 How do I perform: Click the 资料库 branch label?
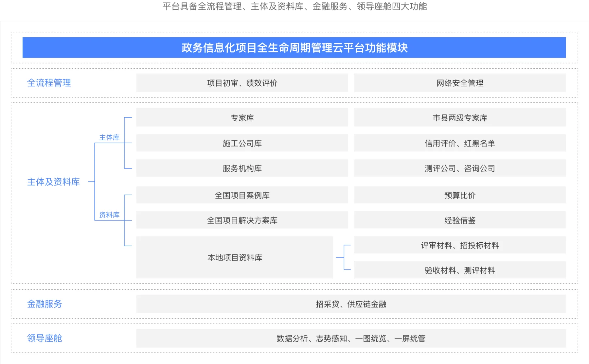pyautogui.click(x=109, y=215)
